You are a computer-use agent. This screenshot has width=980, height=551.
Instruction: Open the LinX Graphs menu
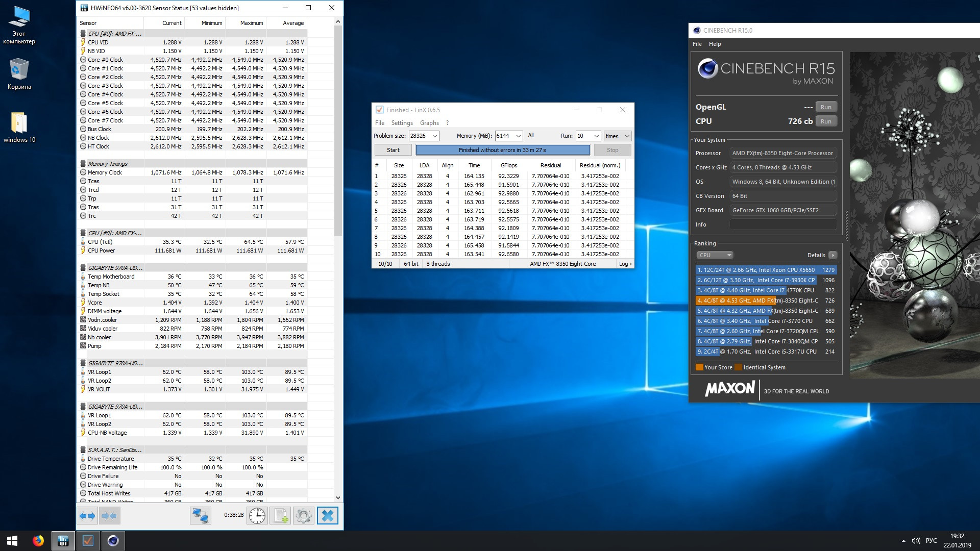coord(429,123)
